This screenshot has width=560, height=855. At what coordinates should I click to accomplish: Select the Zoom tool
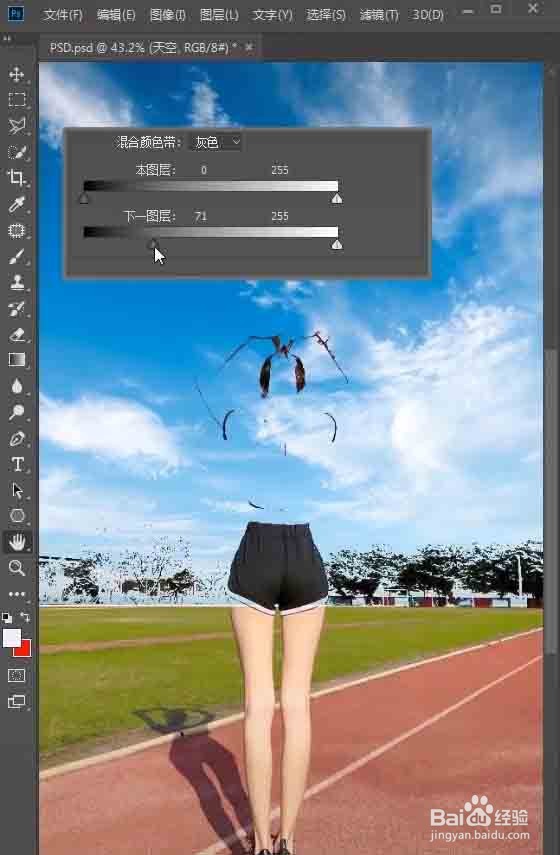coord(16,568)
